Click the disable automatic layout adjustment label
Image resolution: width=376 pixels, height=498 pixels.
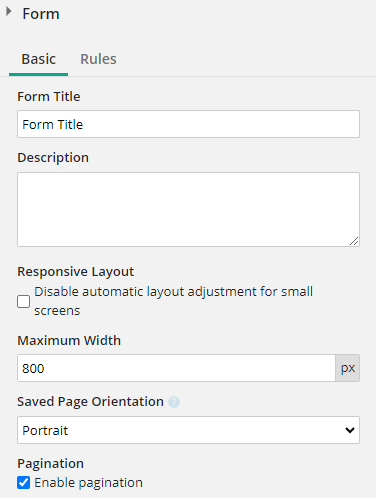(173, 301)
